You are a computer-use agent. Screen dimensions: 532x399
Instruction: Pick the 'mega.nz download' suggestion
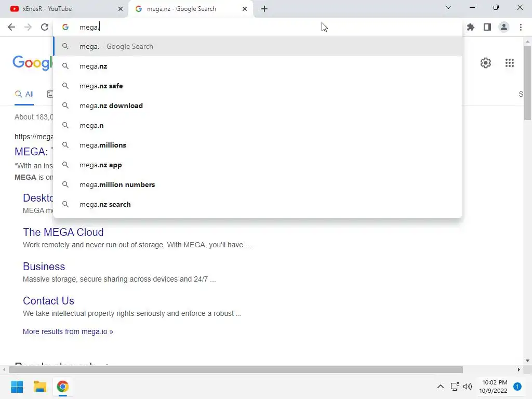point(258,105)
